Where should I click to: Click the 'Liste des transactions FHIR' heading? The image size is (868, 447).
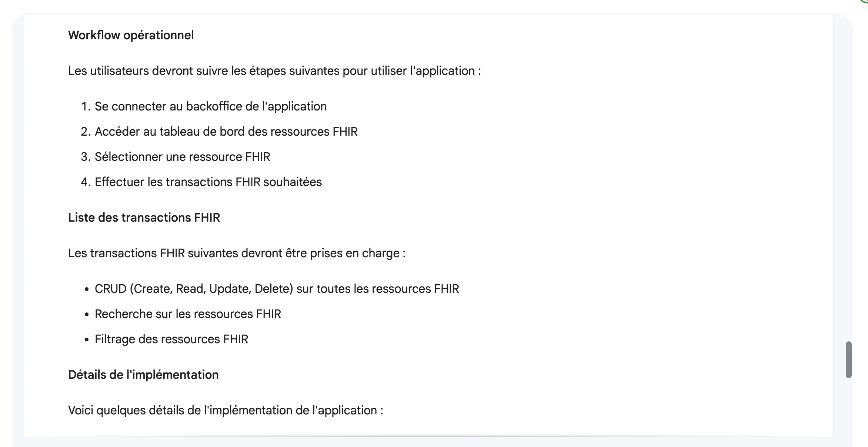144,218
